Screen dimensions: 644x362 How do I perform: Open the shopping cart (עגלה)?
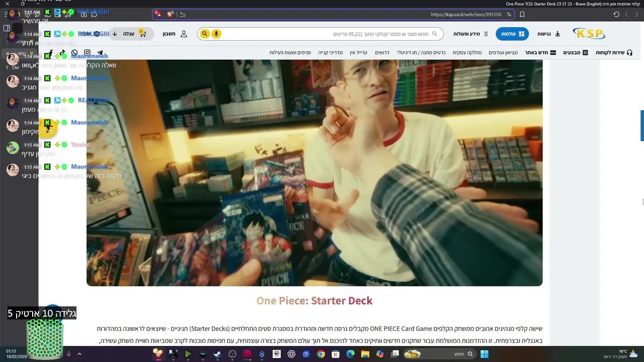pyautogui.click(x=135, y=34)
